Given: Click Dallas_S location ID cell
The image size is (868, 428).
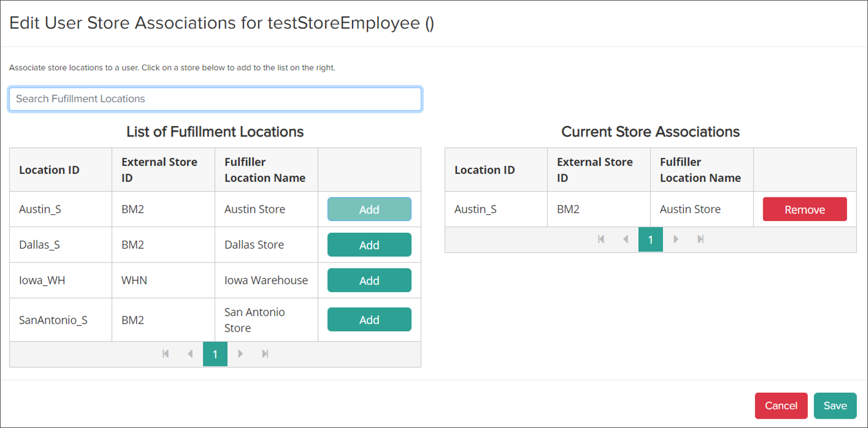Looking at the screenshot, I should pyautogui.click(x=61, y=245).
